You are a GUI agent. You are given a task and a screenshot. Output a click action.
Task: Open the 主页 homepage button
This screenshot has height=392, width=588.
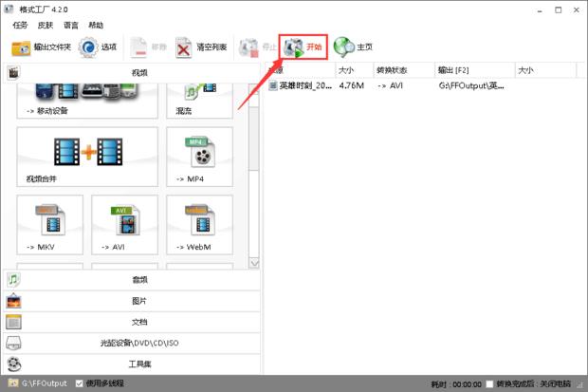point(354,47)
